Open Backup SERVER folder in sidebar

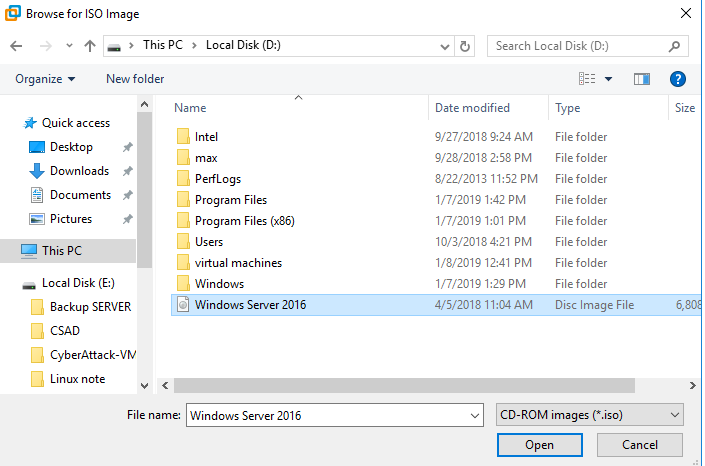coord(90,307)
